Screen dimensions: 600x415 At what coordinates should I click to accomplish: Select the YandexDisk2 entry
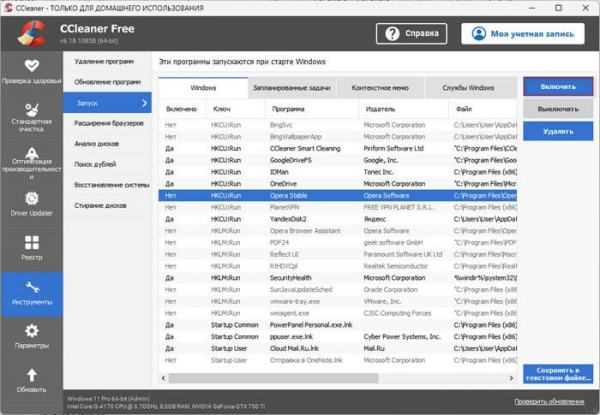pos(338,219)
